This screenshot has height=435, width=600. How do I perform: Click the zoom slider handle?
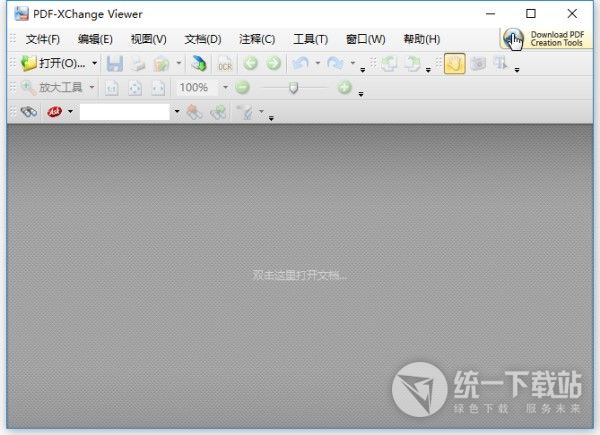pyautogui.click(x=293, y=88)
